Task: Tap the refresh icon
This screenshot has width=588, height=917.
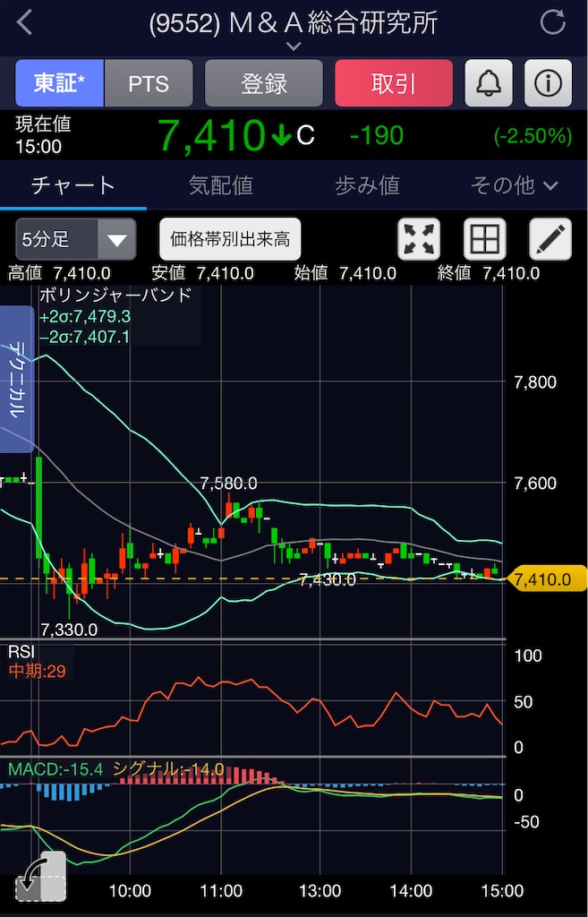Action: (552, 22)
